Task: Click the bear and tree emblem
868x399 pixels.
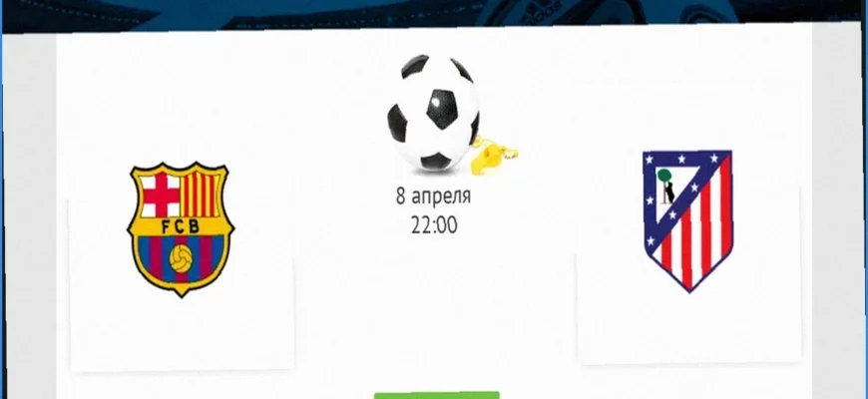Action: [666, 186]
